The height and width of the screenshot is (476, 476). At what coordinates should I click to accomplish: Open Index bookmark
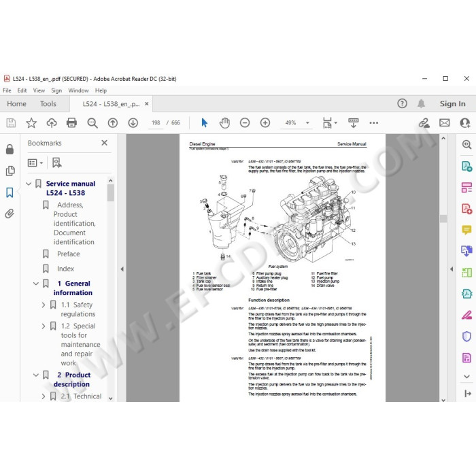coord(65,269)
